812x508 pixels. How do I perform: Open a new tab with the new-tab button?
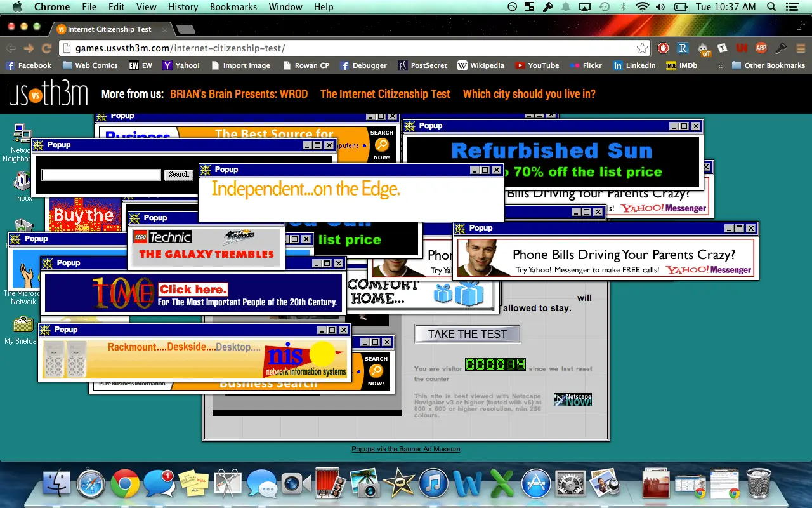pos(185,29)
